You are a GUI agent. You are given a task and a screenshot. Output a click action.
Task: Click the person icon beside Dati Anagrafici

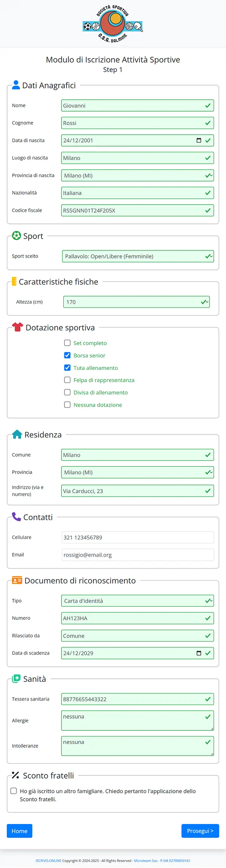tap(16, 85)
